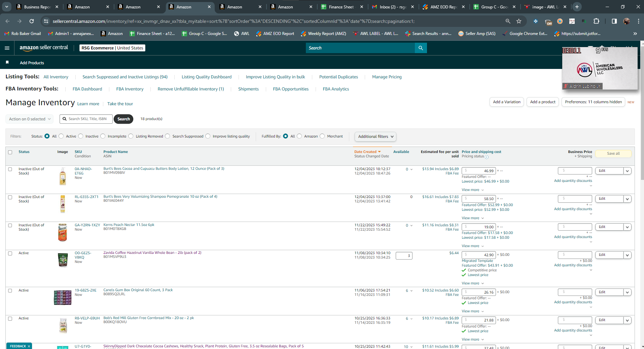Open the Chrome three-dot menu
644x349 pixels.
tap(638, 21)
